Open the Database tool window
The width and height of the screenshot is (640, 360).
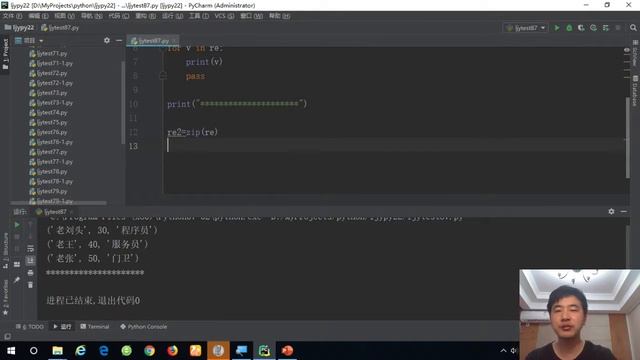tap(635, 91)
